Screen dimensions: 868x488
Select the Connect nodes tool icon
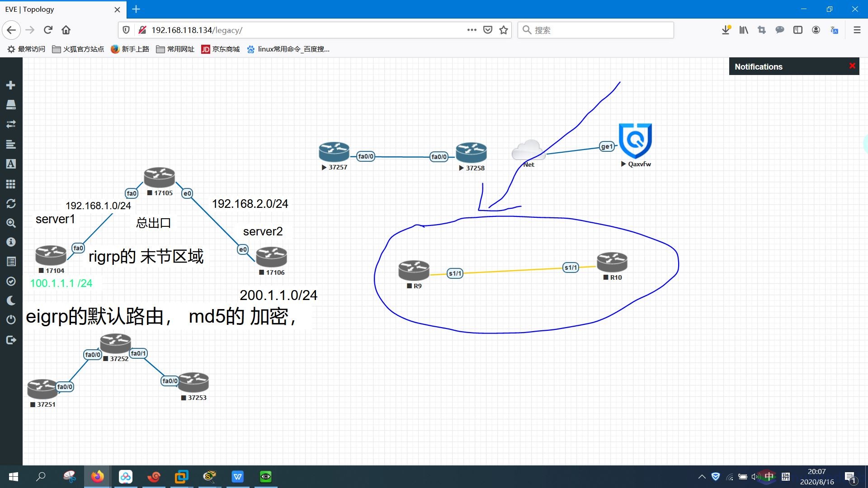click(11, 124)
